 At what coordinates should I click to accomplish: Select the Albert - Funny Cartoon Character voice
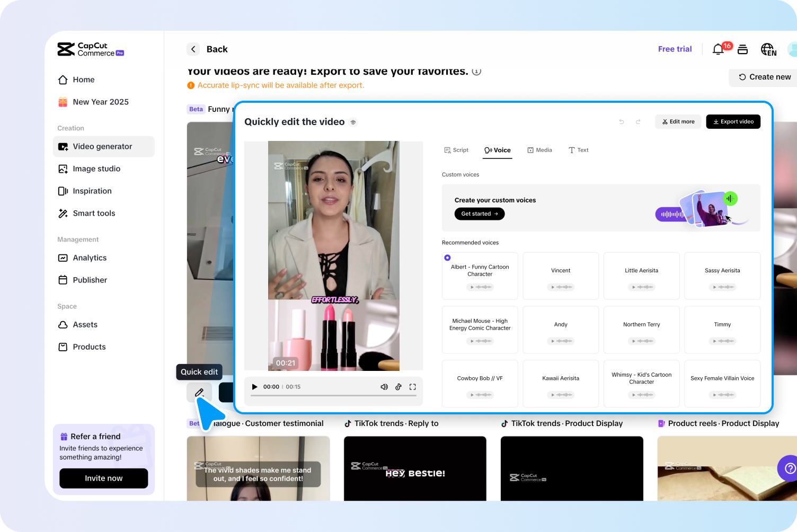coord(480,276)
